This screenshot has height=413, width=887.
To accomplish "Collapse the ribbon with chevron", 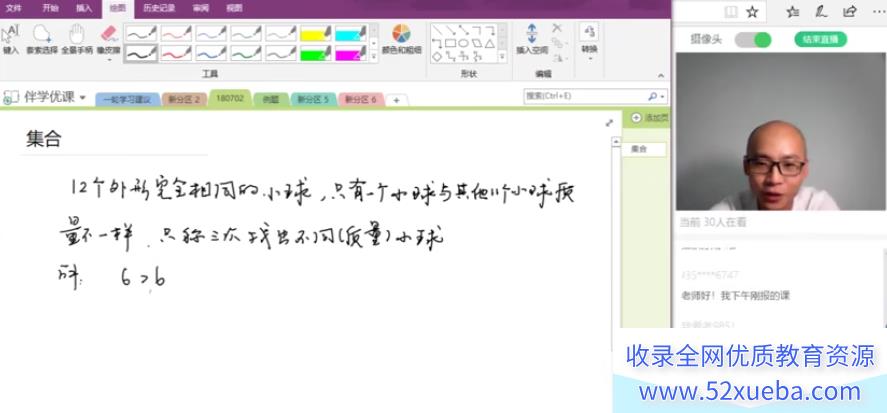I will (x=661, y=75).
